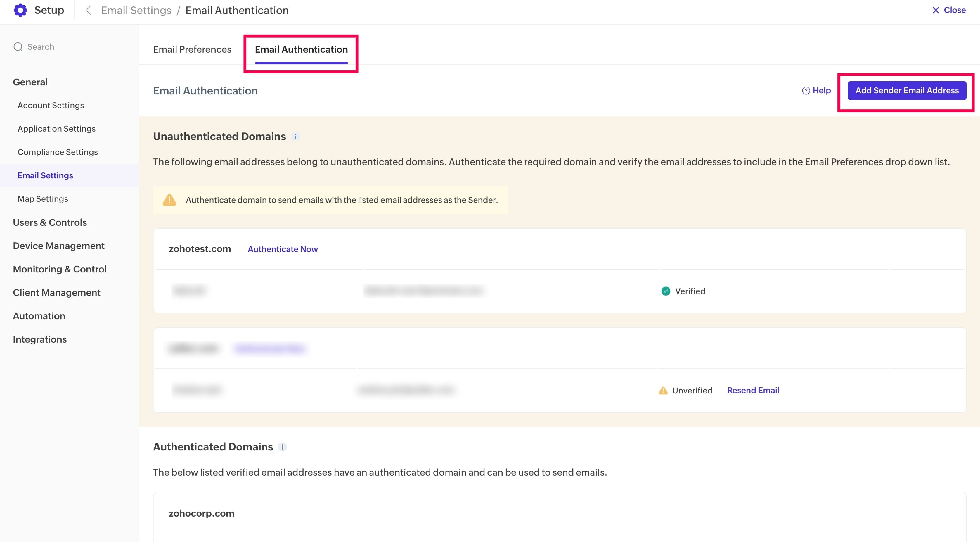Expand the Monitoring & Control section
Image resolution: width=980 pixels, height=542 pixels.
pos(60,269)
